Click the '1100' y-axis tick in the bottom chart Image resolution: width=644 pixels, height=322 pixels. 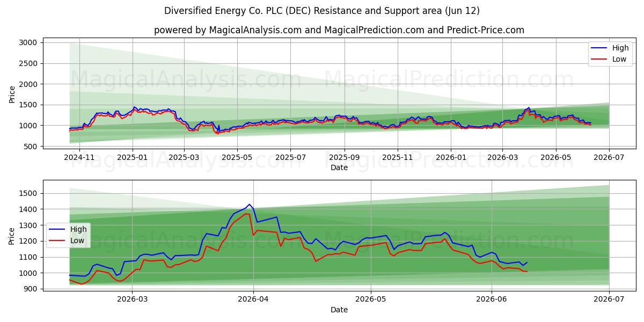coord(28,257)
